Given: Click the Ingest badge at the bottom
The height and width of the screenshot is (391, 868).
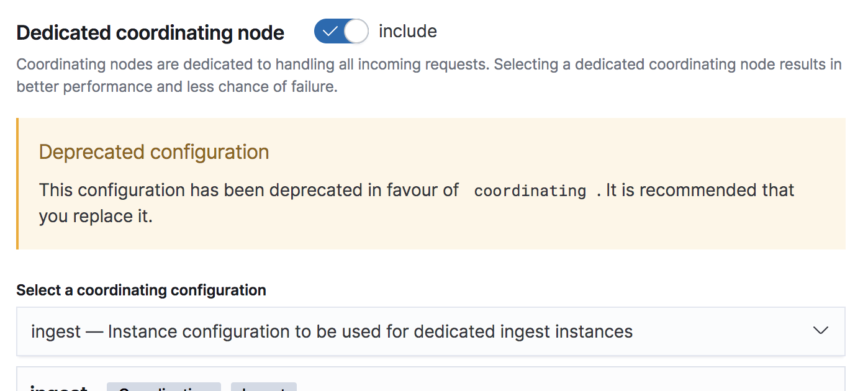Looking at the screenshot, I should click(x=263, y=388).
